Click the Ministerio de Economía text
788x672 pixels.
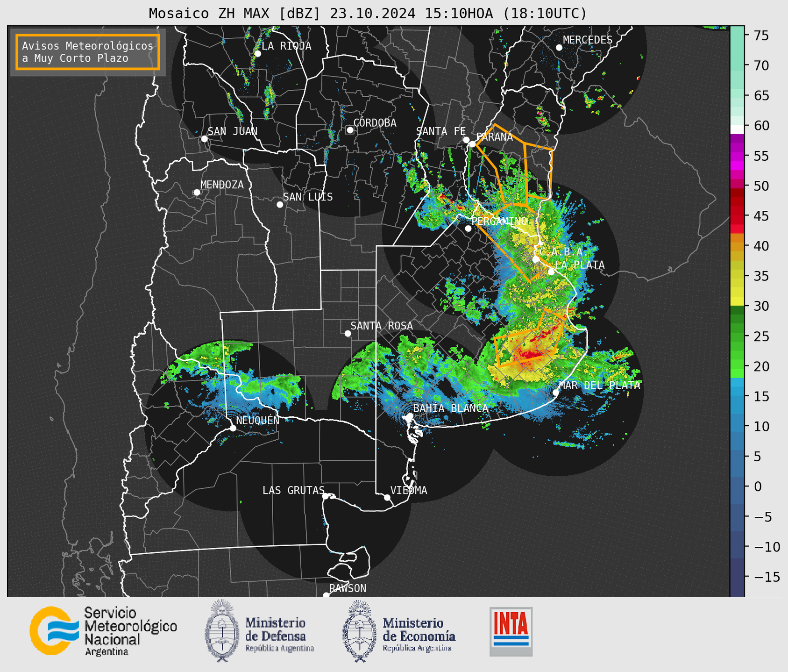point(419,634)
